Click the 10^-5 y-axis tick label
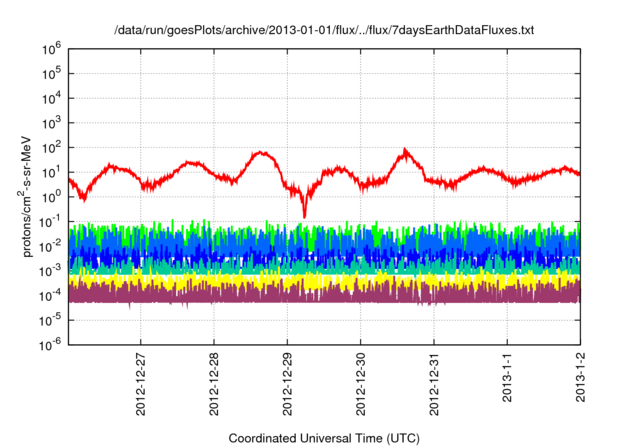Image resolution: width=640 pixels, height=448 pixels. coord(50,320)
